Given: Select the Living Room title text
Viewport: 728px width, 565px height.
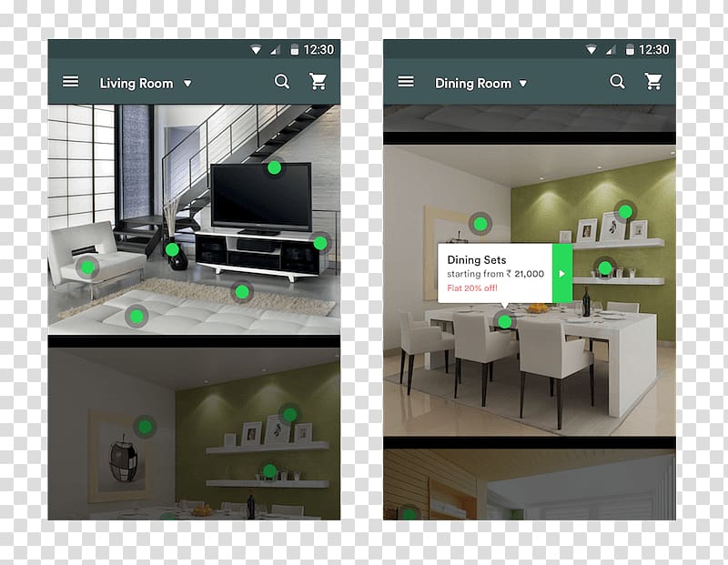Looking at the screenshot, I should [136, 84].
